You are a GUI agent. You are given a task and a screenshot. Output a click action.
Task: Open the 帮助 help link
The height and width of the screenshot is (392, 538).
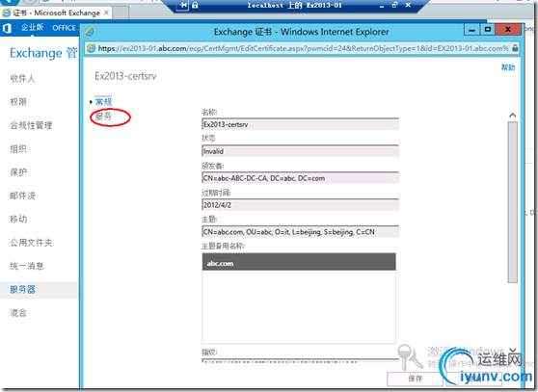click(508, 67)
